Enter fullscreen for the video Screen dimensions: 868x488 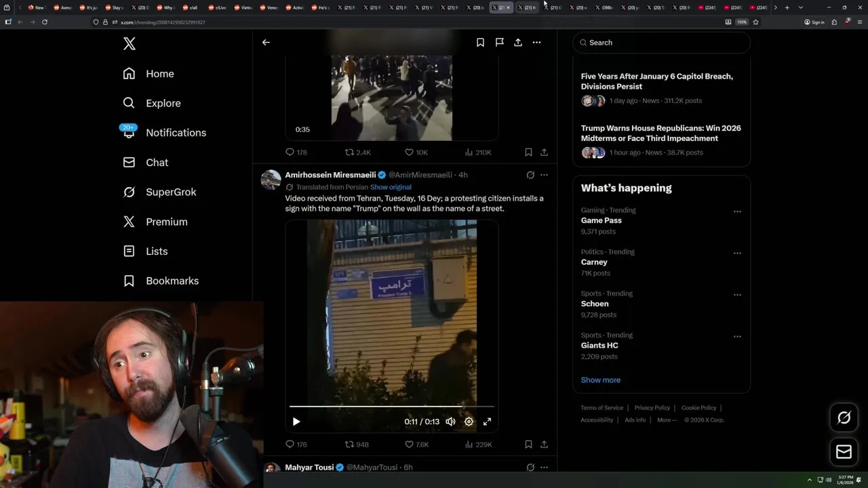click(487, 422)
